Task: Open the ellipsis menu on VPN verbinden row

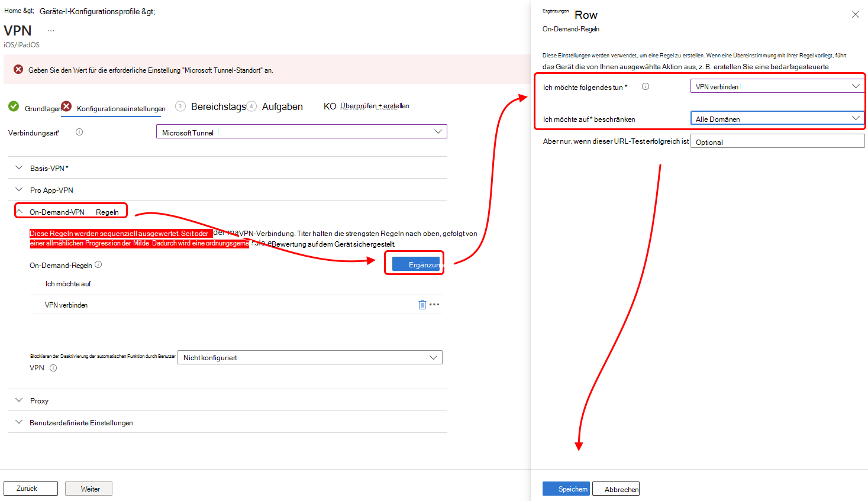Action: [434, 305]
